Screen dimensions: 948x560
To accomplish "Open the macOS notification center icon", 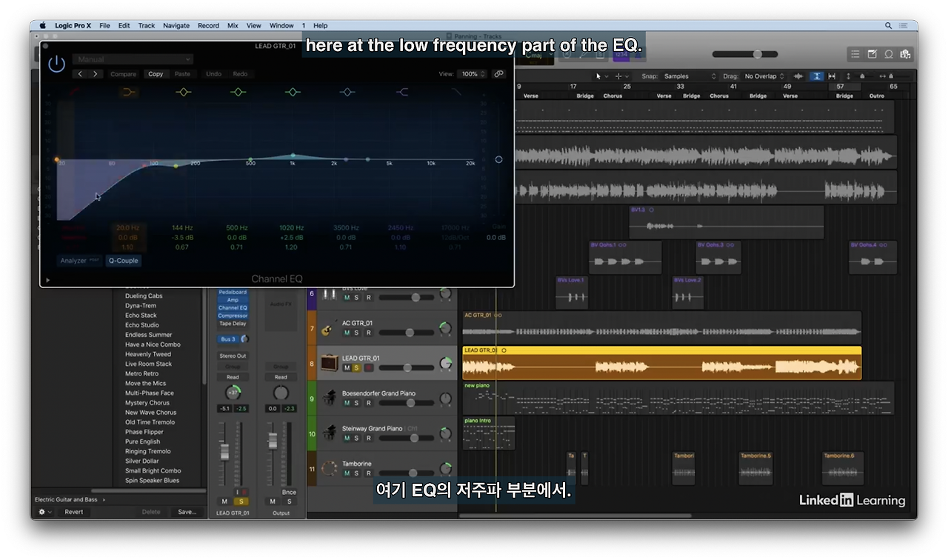I will (905, 25).
